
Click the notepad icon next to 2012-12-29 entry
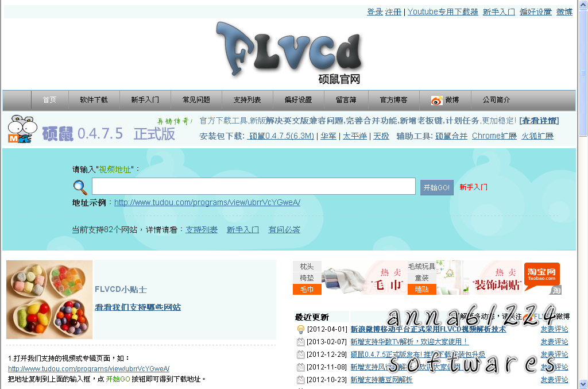point(300,354)
